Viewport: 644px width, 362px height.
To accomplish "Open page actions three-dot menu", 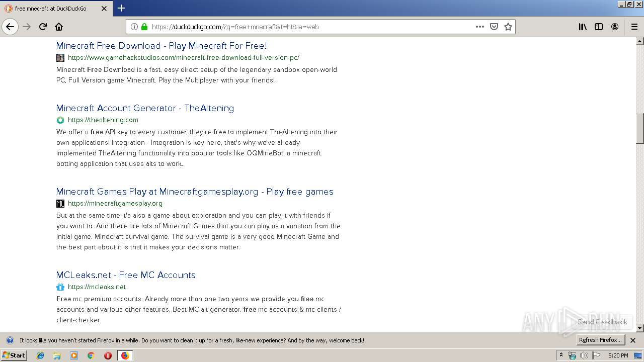I will pos(480,27).
